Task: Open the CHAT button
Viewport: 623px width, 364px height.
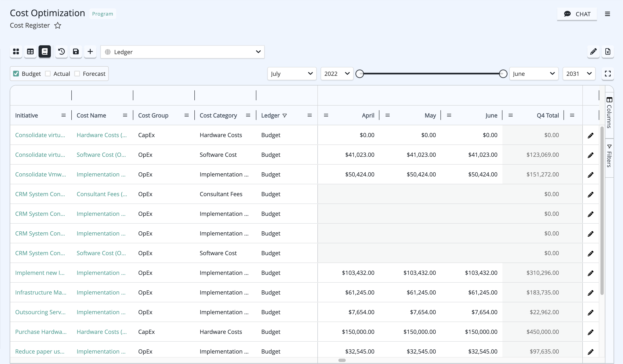Action: [x=577, y=14]
